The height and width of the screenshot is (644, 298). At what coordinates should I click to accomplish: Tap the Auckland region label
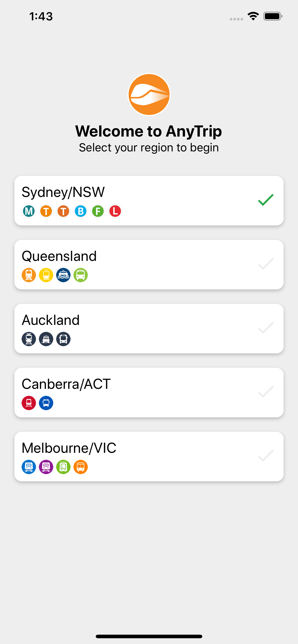(x=51, y=320)
